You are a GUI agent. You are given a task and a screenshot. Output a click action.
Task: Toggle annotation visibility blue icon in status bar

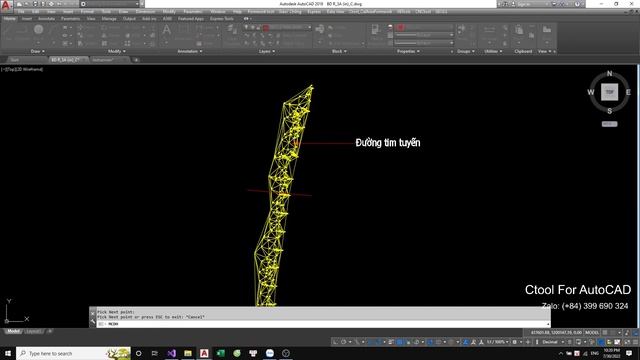465,342
